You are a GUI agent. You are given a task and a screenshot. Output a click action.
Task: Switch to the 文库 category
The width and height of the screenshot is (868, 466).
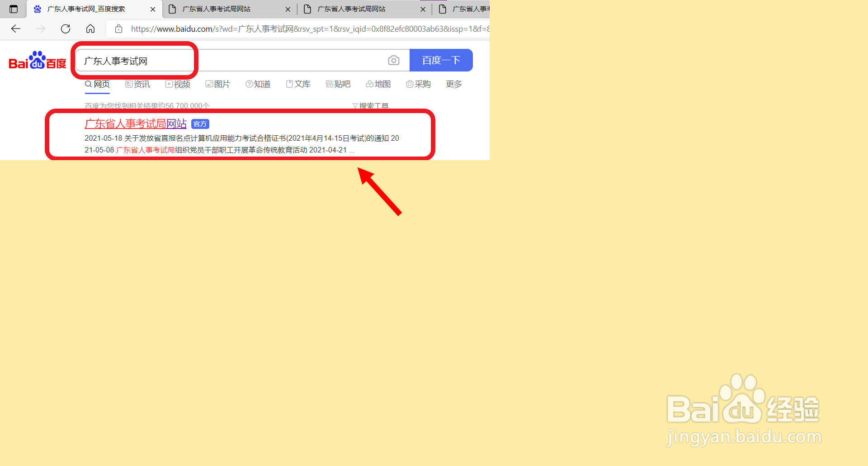[x=298, y=84]
